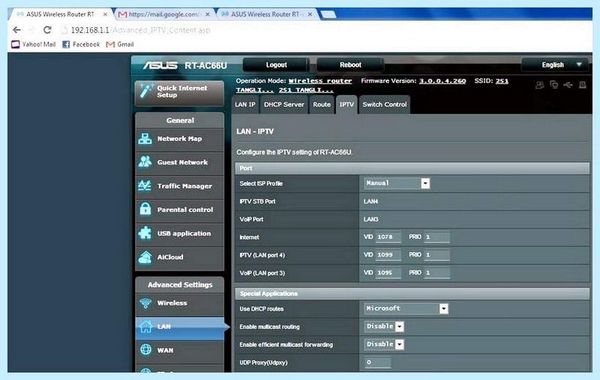Open Network Map from the sidebar
This screenshot has height=380, width=600.
point(179,139)
